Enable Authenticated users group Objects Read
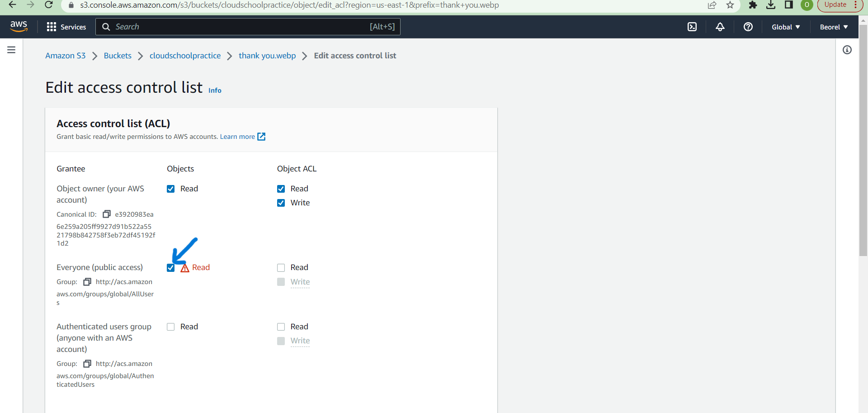This screenshot has width=868, height=413. (170, 327)
